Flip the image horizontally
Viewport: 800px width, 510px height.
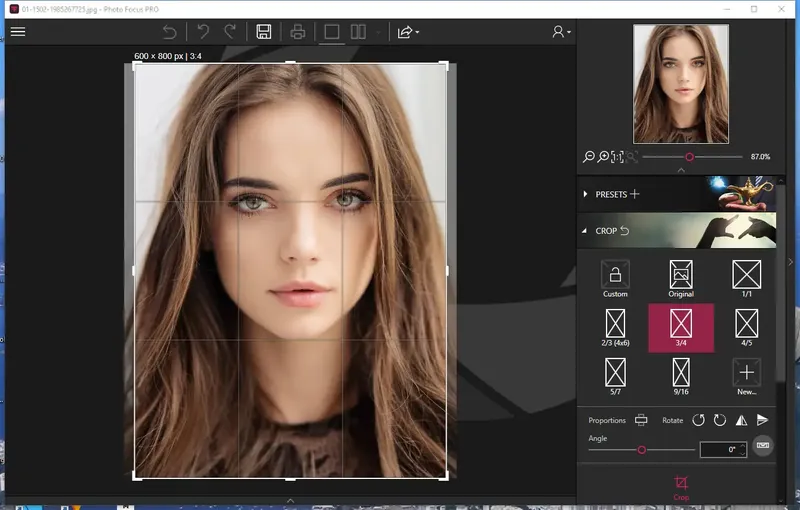[x=741, y=420]
